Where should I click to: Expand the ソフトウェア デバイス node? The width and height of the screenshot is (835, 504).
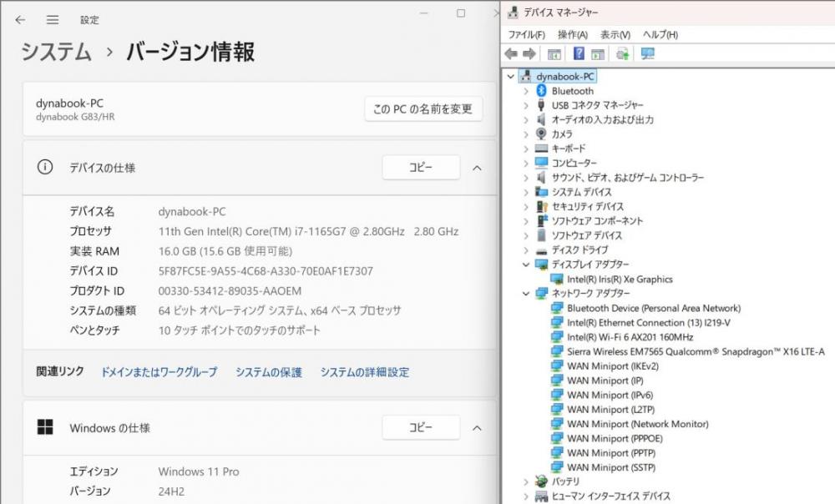[x=526, y=235]
